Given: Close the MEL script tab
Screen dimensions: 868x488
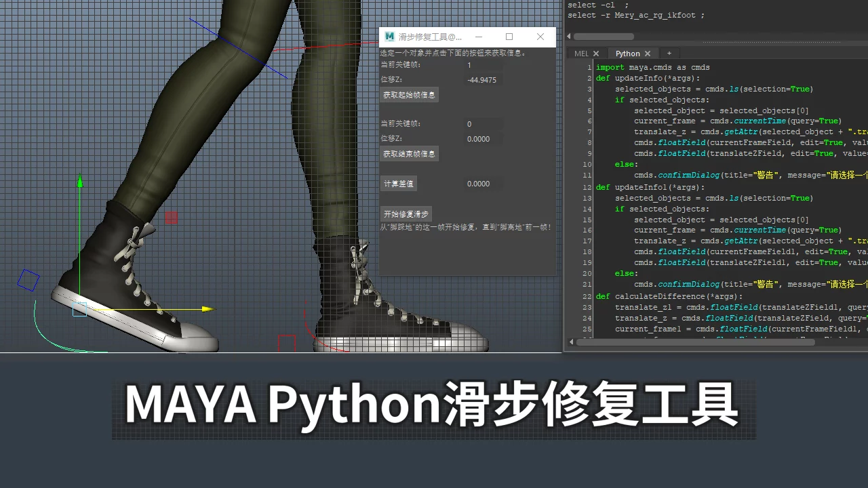Looking at the screenshot, I should [x=596, y=54].
